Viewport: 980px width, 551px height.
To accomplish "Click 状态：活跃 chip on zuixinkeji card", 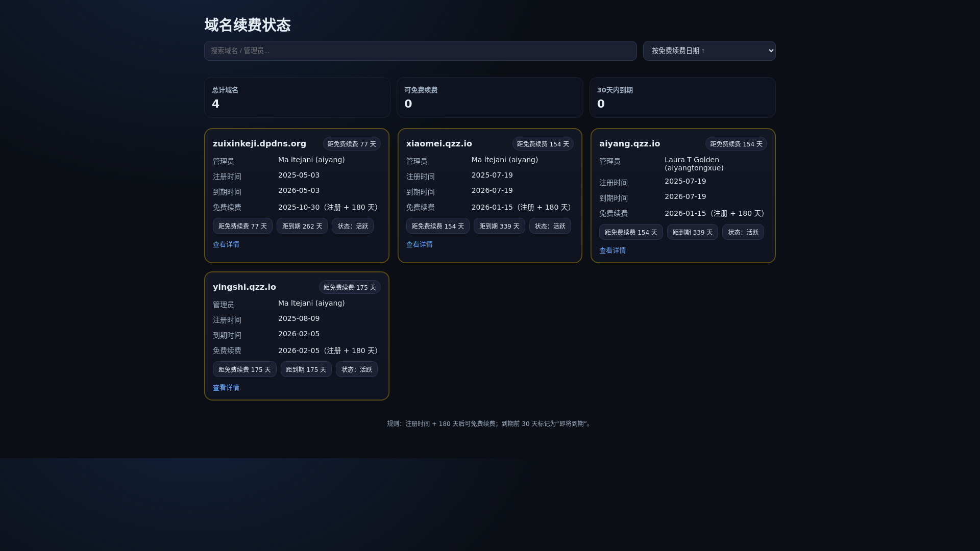I will 353,226.
